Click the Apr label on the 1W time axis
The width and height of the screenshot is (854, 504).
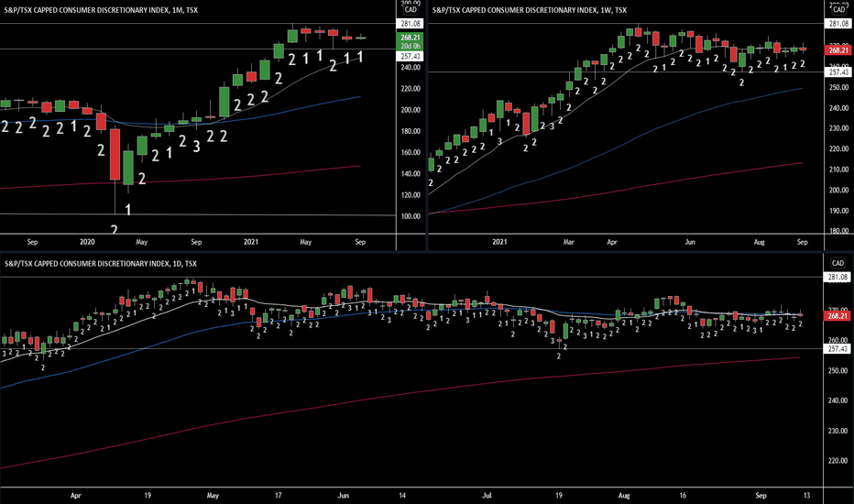point(612,242)
